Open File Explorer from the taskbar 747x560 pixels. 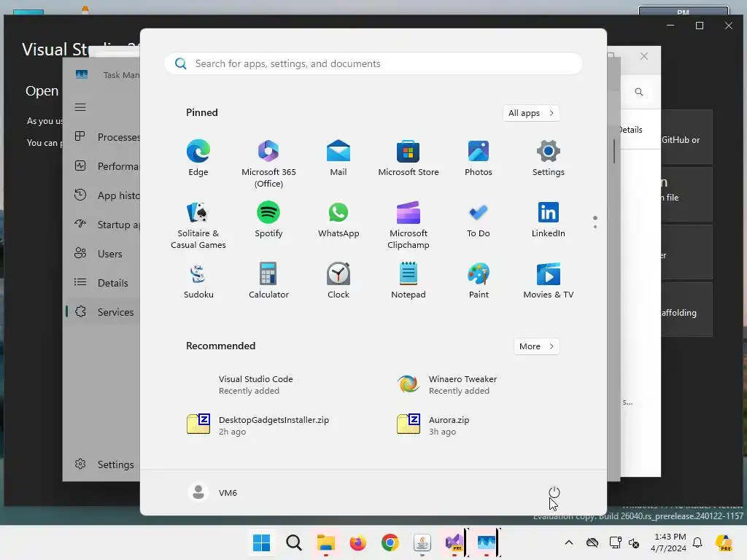click(326, 542)
